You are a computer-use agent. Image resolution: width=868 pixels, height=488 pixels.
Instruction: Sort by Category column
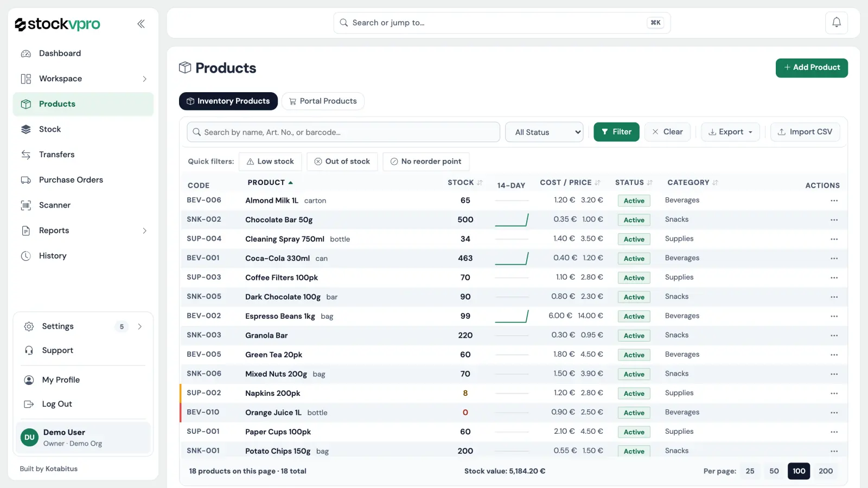pos(693,183)
